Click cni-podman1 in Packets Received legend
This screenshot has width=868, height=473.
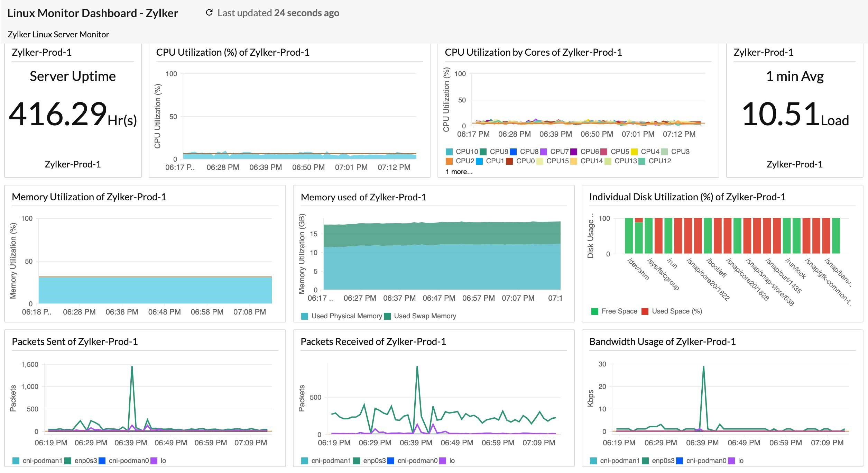tap(326, 461)
